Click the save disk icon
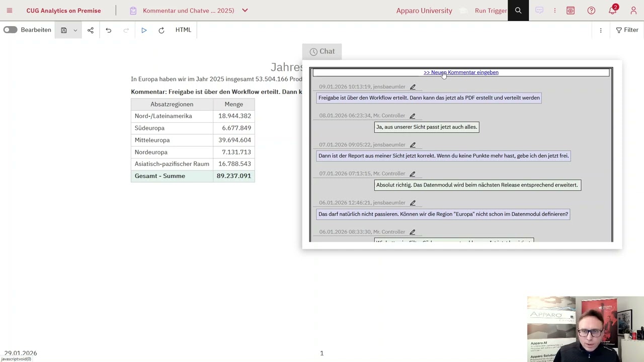The image size is (644, 362). pos(64,30)
